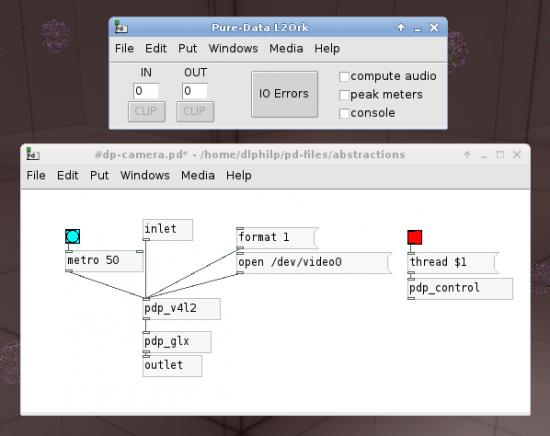Click the 'open /dev/video0' message box
This screenshot has width=550, height=436.
[314, 262]
